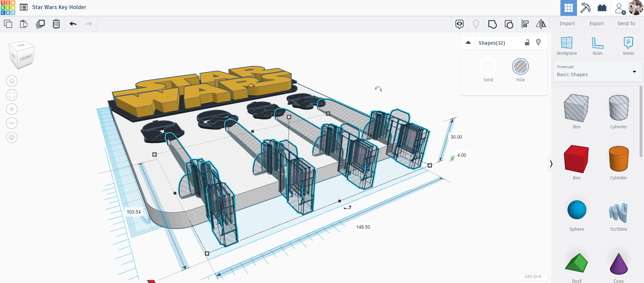644x283 pixels.
Task: Edit the 103.54 depth dimension
Action: 133,212
